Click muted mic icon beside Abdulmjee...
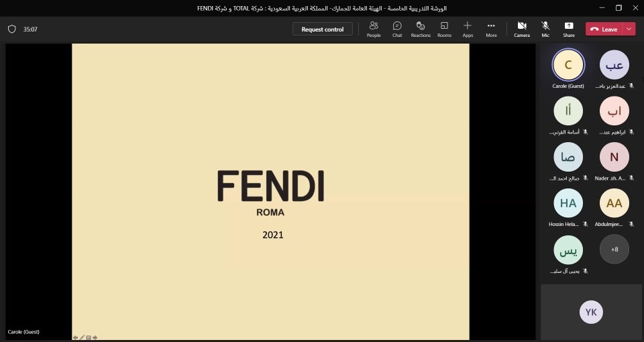Screen dimensions: 644x342 click(x=631, y=224)
